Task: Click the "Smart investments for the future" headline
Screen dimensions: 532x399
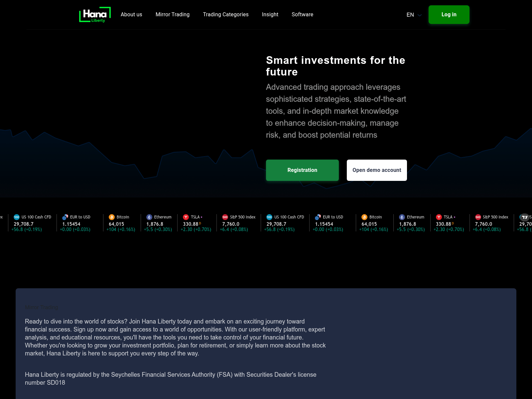Action: tap(335, 66)
